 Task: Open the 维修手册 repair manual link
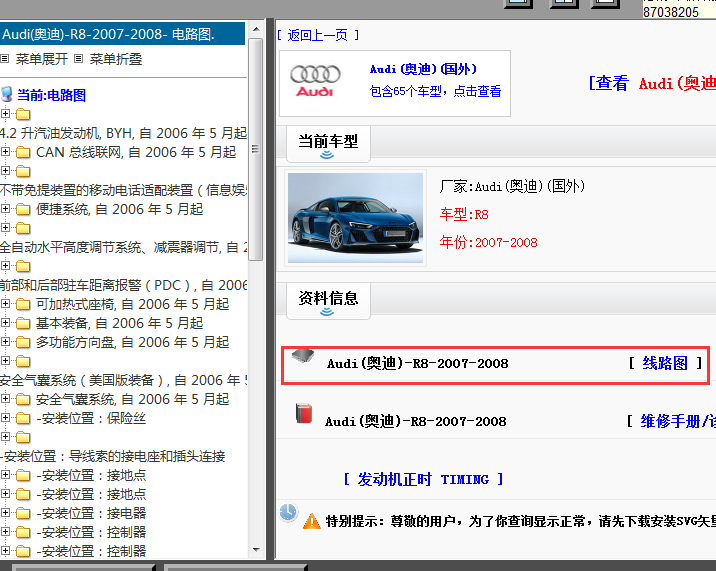coord(678,421)
